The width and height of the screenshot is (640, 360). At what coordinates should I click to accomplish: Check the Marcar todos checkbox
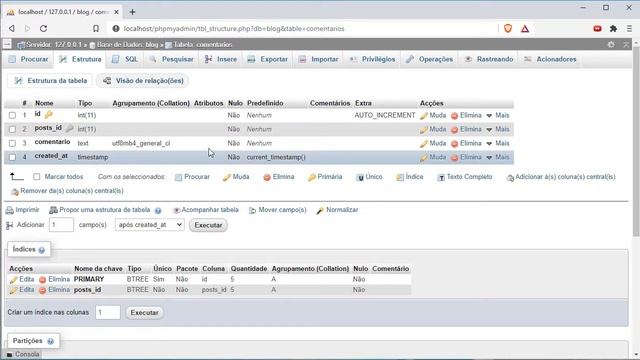tap(37, 177)
